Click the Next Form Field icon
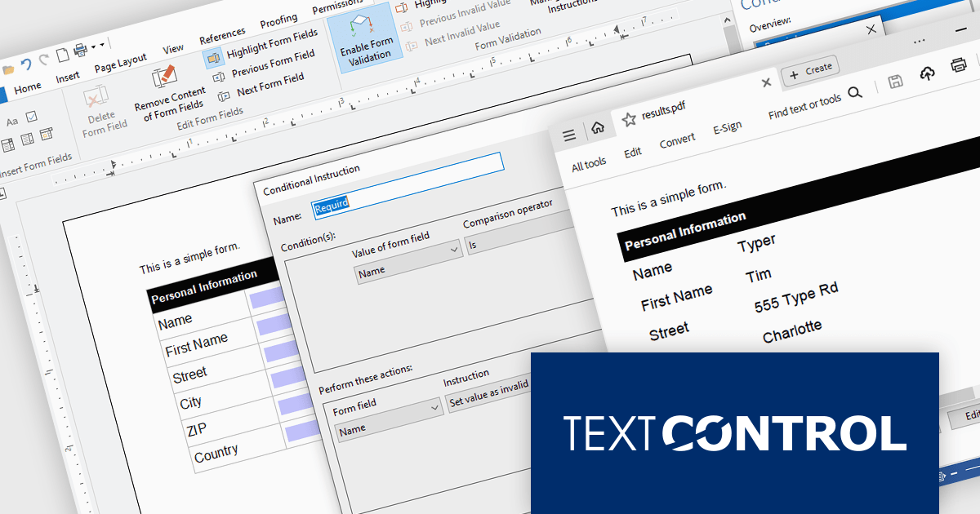 (223, 95)
